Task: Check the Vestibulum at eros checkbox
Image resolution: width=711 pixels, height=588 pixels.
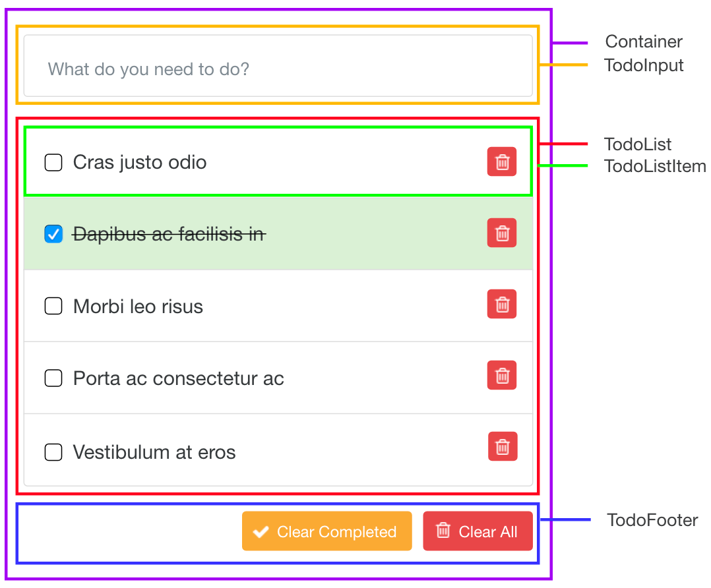Action: tap(53, 452)
